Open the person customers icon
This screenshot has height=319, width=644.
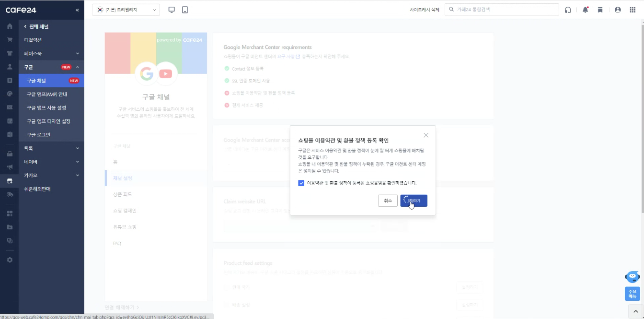(x=10, y=67)
